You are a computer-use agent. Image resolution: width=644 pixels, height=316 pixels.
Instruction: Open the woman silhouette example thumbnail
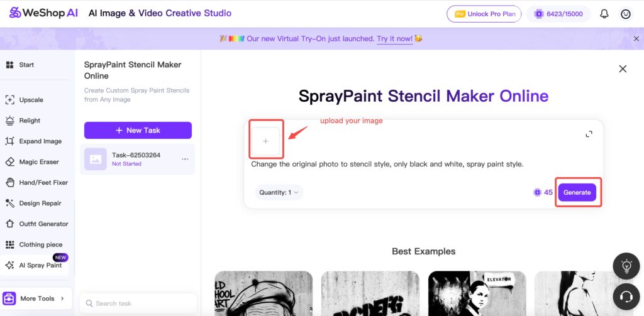pos(584,293)
